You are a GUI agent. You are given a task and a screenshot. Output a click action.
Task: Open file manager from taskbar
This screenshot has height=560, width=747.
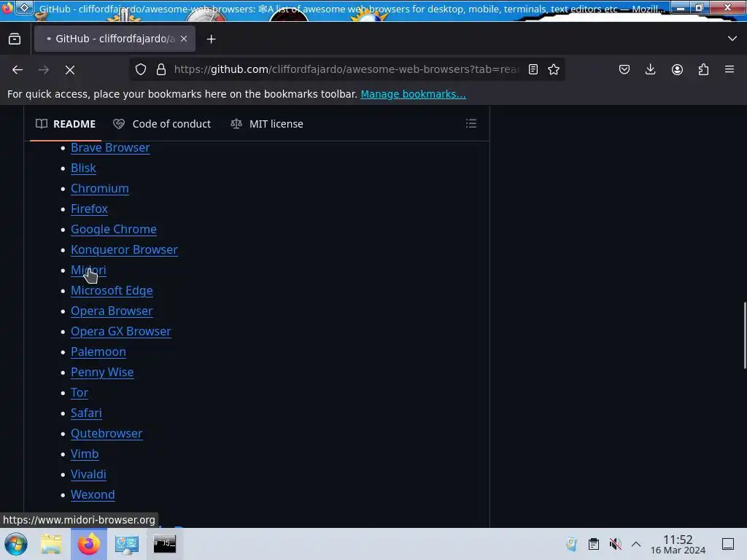[x=51, y=544]
